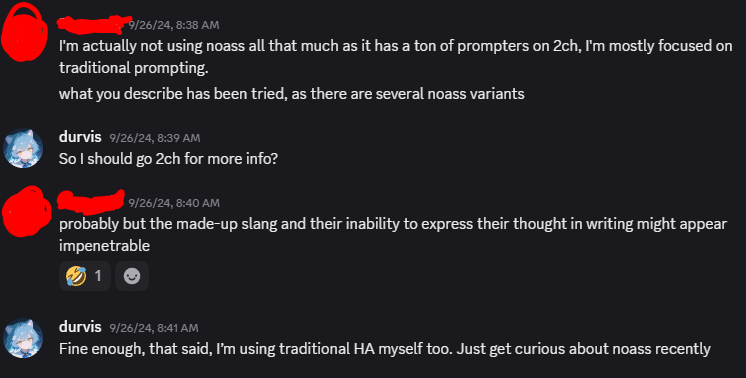
Task: Open durvis username beside 8:41 AM
Action: pos(80,327)
